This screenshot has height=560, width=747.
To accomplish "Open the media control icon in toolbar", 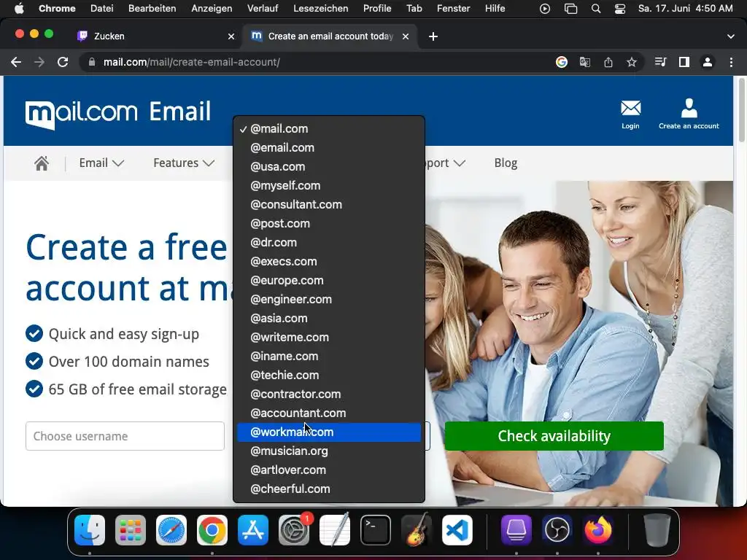I will tap(660, 62).
